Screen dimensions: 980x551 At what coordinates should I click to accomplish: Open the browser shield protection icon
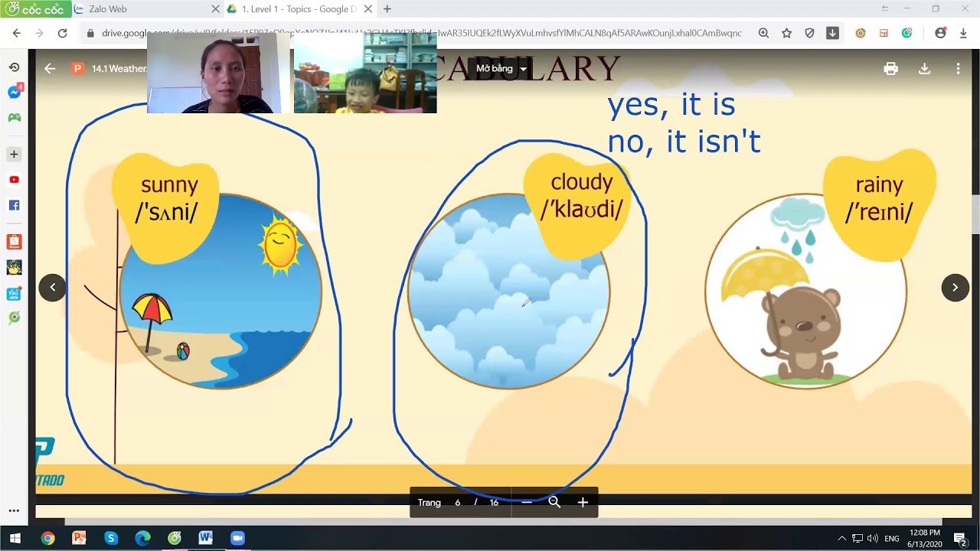809,34
